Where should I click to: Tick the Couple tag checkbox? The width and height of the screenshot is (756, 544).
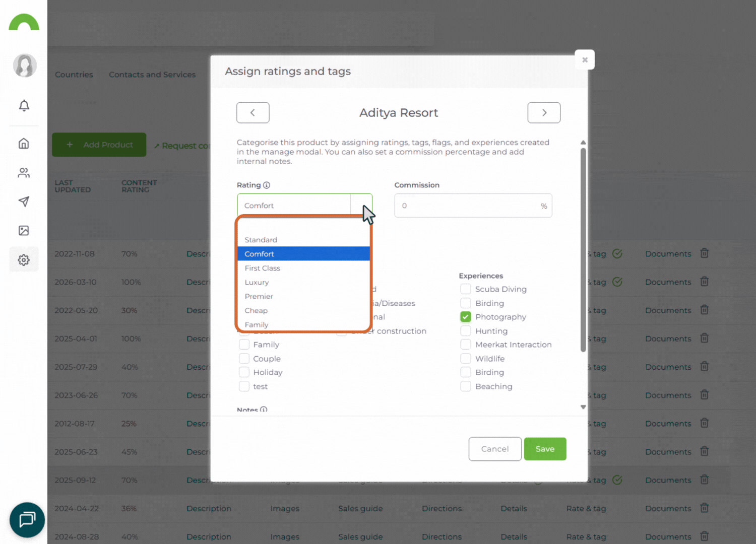(x=244, y=359)
